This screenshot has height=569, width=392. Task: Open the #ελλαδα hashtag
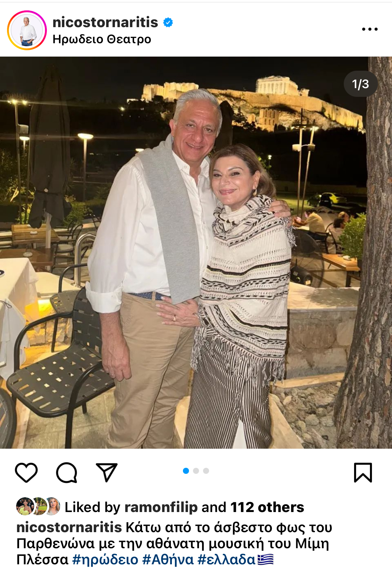click(x=227, y=559)
